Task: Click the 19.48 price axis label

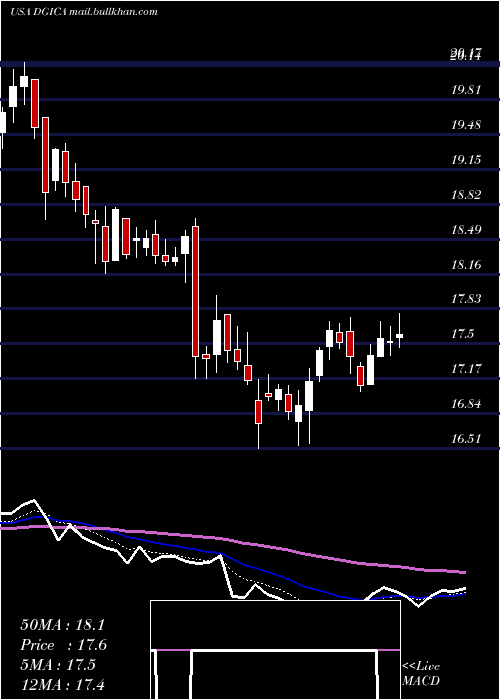Action: 466,125
